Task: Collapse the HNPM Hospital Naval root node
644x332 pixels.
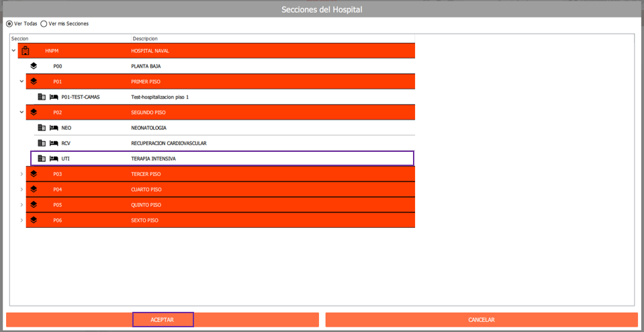Action: pyautogui.click(x=13, y=50)
